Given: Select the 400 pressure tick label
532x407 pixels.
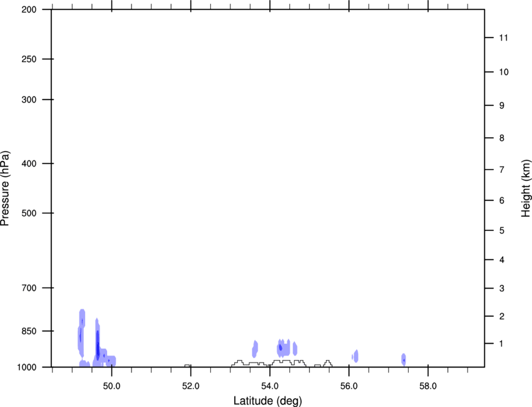Looking at the screenshot, I should [x=29, y=163].
